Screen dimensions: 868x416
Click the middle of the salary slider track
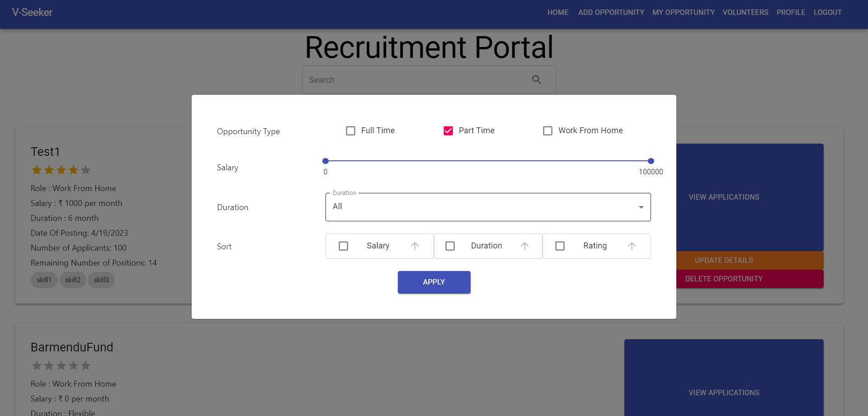coord(488,161)
